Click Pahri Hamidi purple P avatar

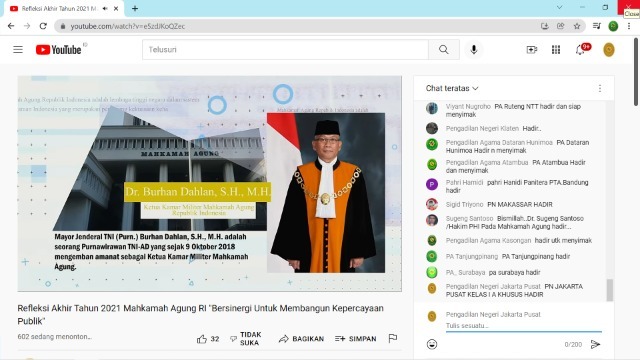[432, 184]
